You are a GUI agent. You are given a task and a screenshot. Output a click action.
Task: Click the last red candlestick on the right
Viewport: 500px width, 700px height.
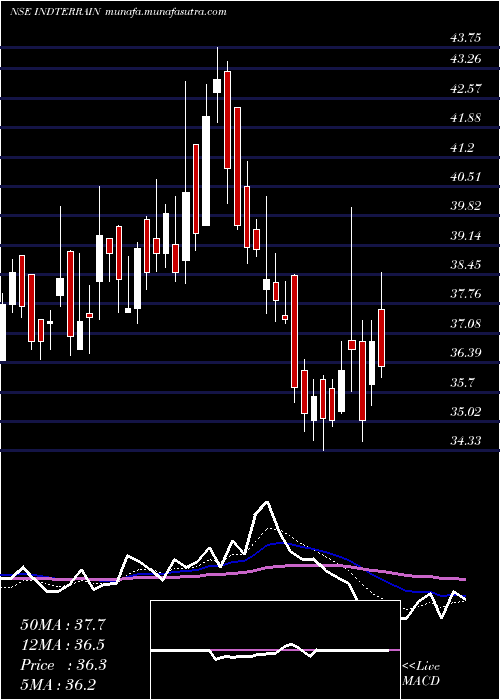coord(382,338)
